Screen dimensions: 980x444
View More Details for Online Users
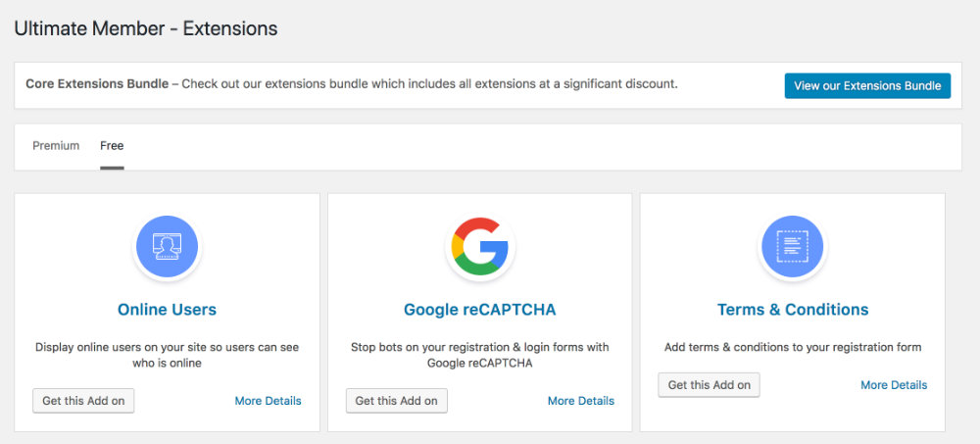tap(269, 401)
